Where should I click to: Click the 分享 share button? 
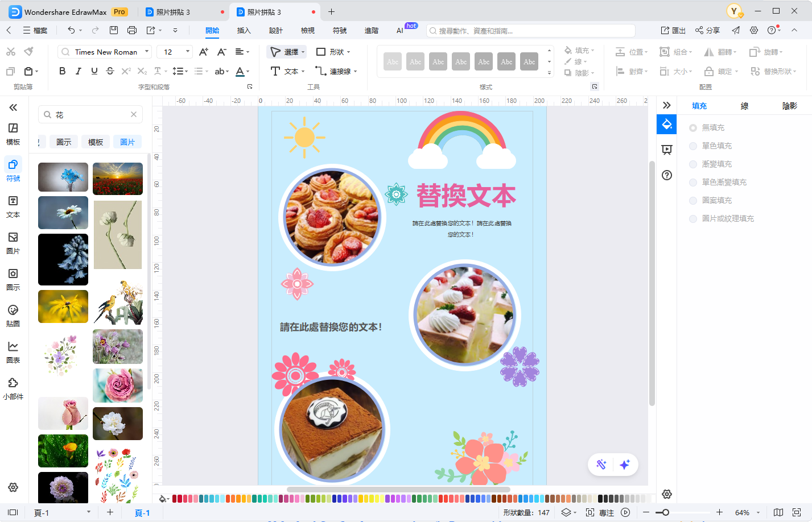point(707,30)
